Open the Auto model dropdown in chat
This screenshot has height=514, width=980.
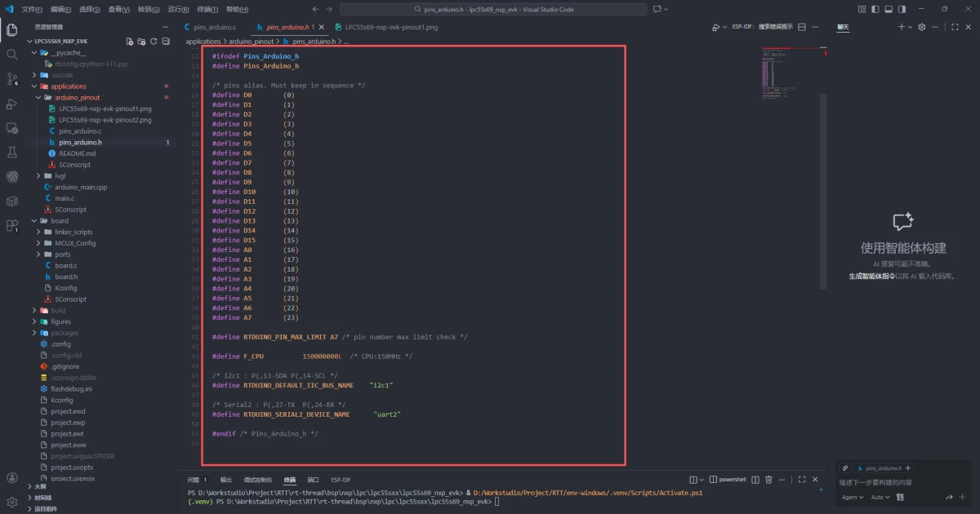(880, 497)
